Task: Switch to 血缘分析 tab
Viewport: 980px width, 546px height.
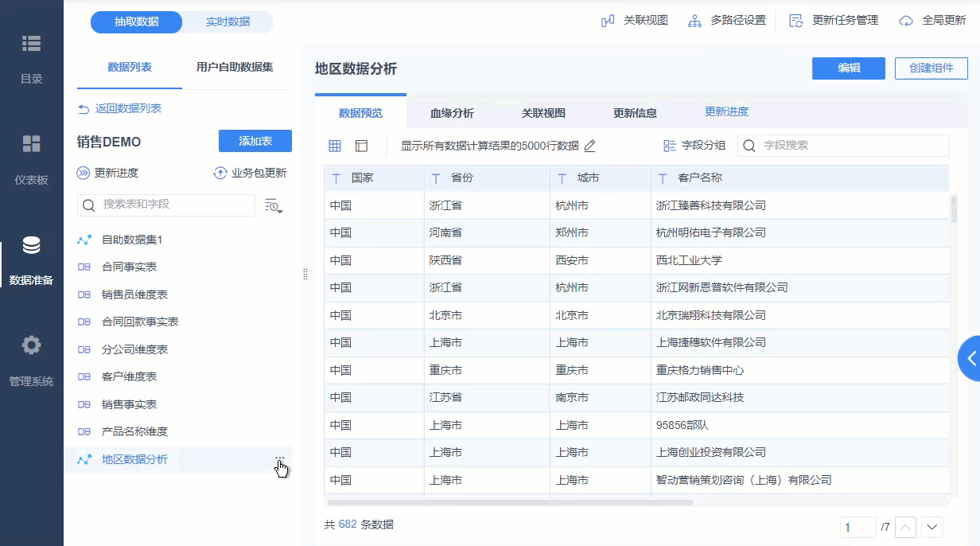Action: [x=452, y=113]
